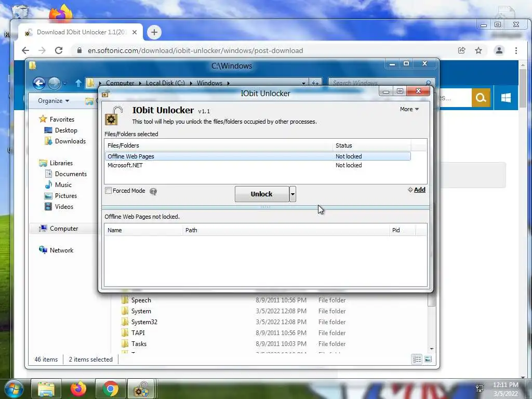
Task: Click Explorer file list scrollbar down arrow
Action: click(x=432, y=349)
